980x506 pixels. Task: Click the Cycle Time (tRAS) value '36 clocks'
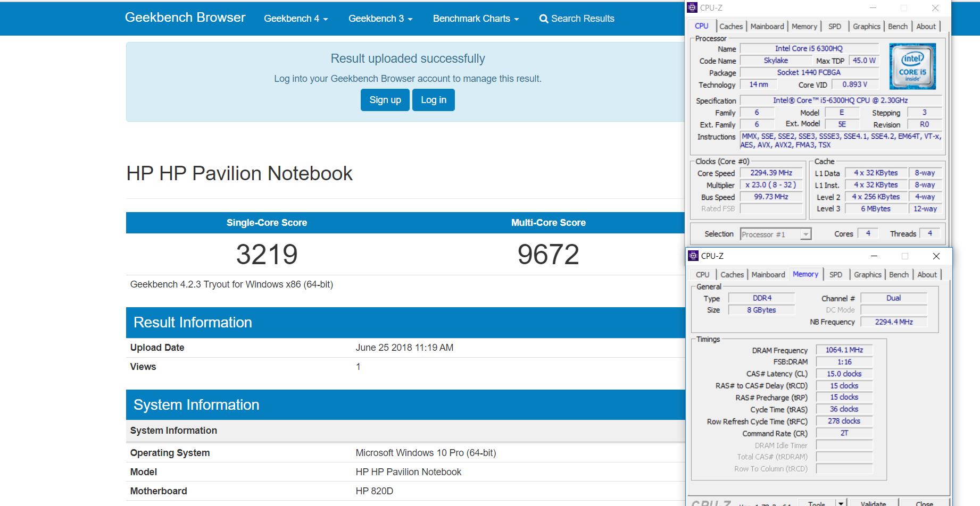(844, 409)
